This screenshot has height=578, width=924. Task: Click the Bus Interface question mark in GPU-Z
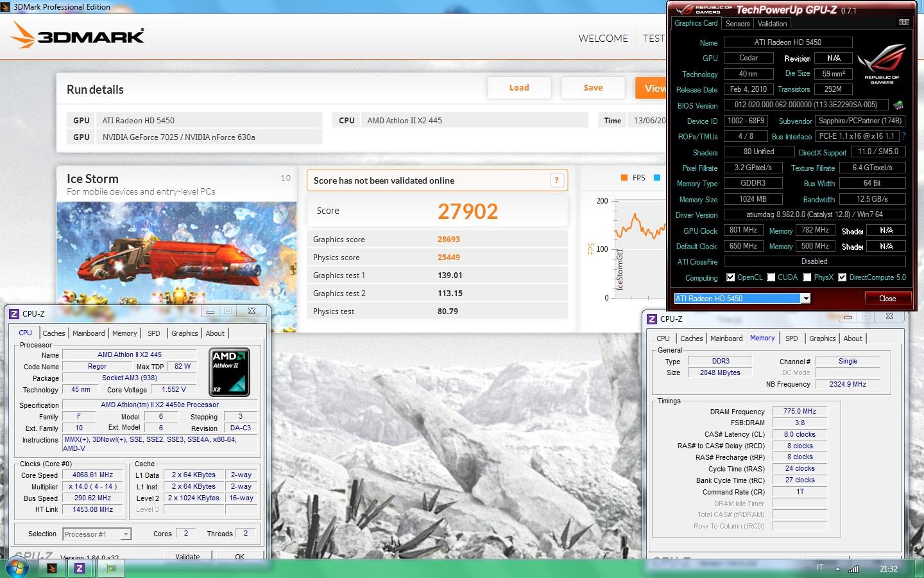[x=903, y=136]
